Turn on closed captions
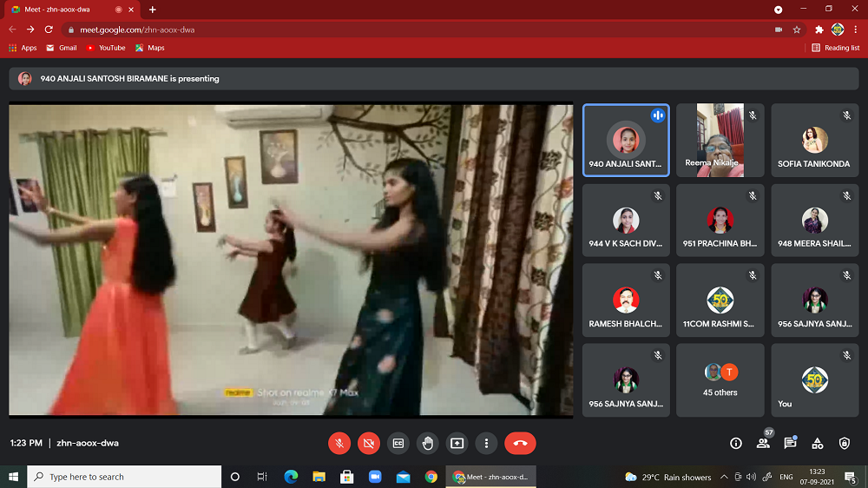Image resolution: width=868 pixels, height=488 pixels. [398, 443]
